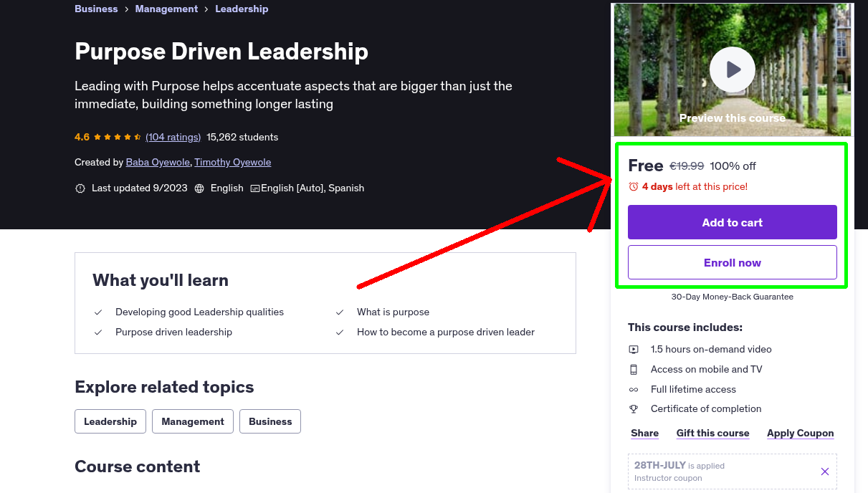Open the Management breadcrumb

tap(166, 9)
